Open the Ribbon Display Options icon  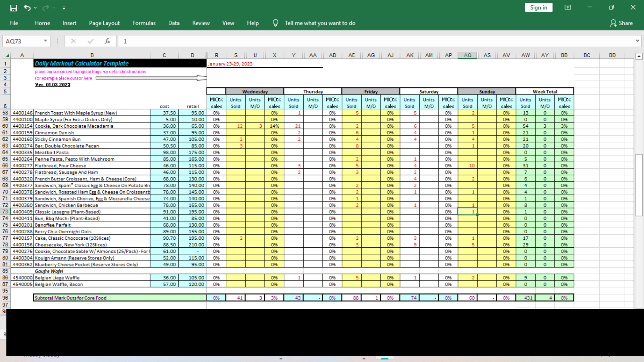coord(568,7)
